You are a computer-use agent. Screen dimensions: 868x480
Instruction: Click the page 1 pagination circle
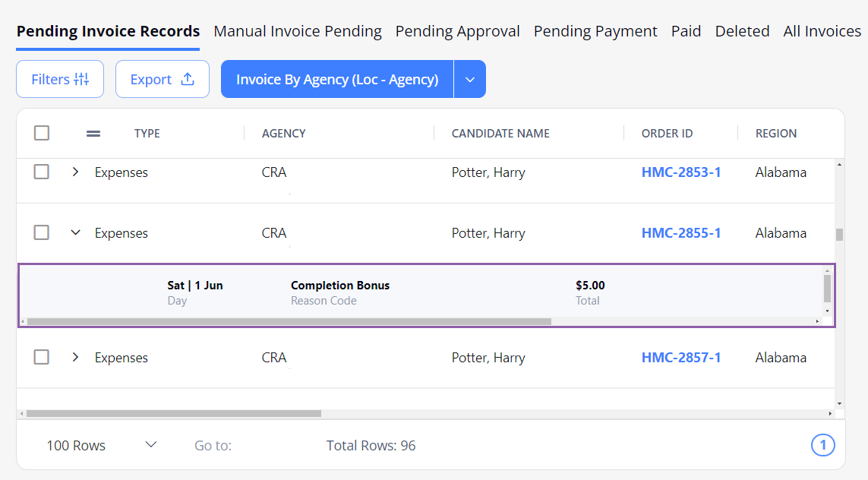point(823,445)
